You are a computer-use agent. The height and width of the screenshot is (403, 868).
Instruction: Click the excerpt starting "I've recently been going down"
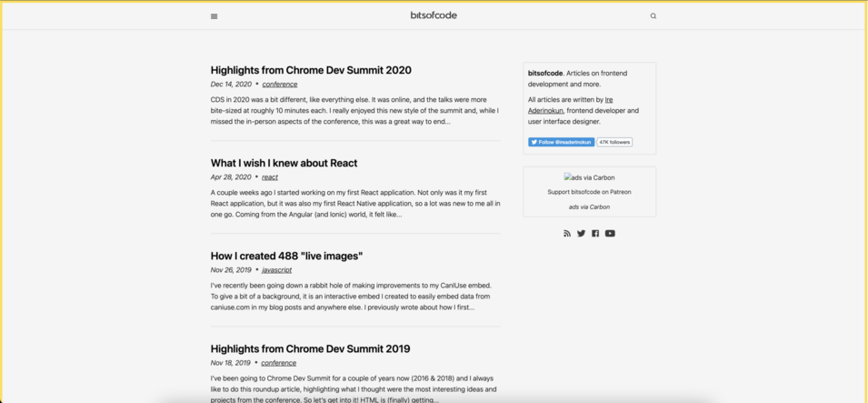point(351,297)
